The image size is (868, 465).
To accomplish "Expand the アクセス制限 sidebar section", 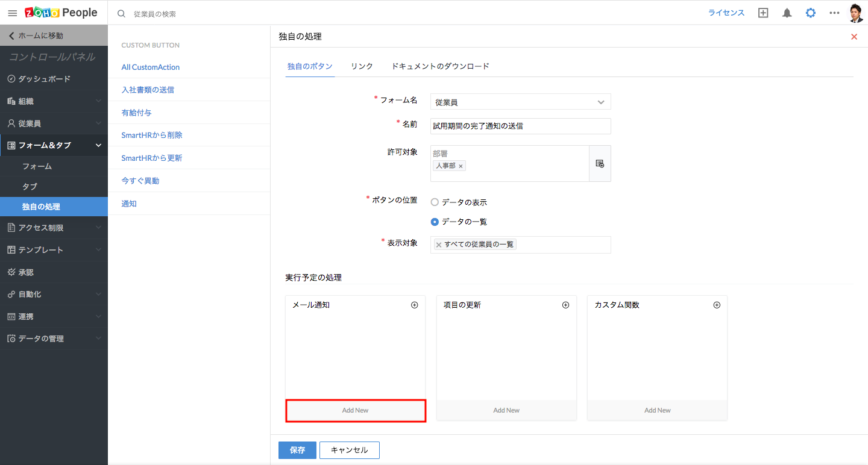I will 54,228.
